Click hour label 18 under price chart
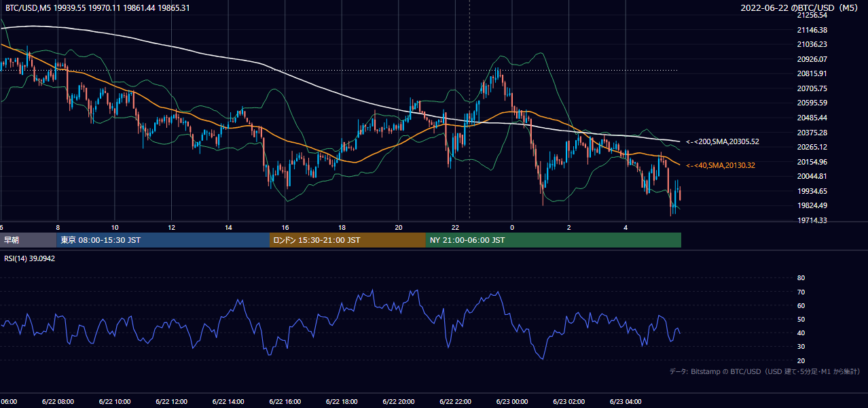 [x=342, y=227]
